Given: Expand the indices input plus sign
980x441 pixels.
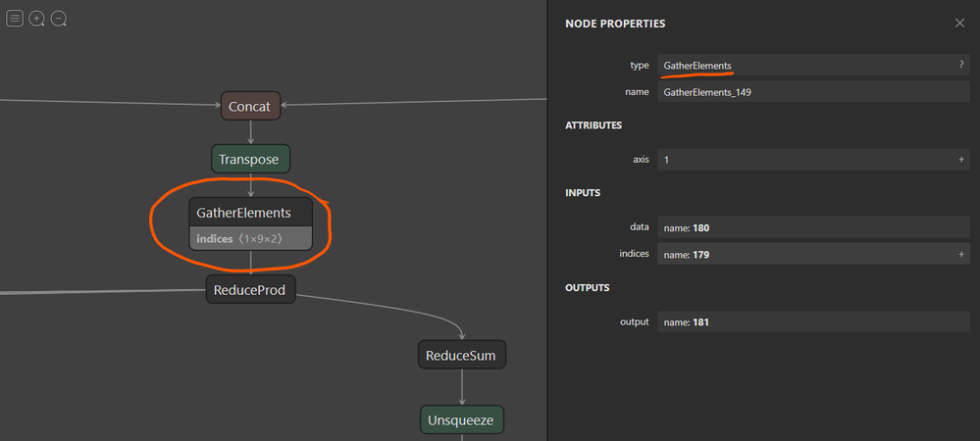Looking at the screenshot, I should point(961,254).
